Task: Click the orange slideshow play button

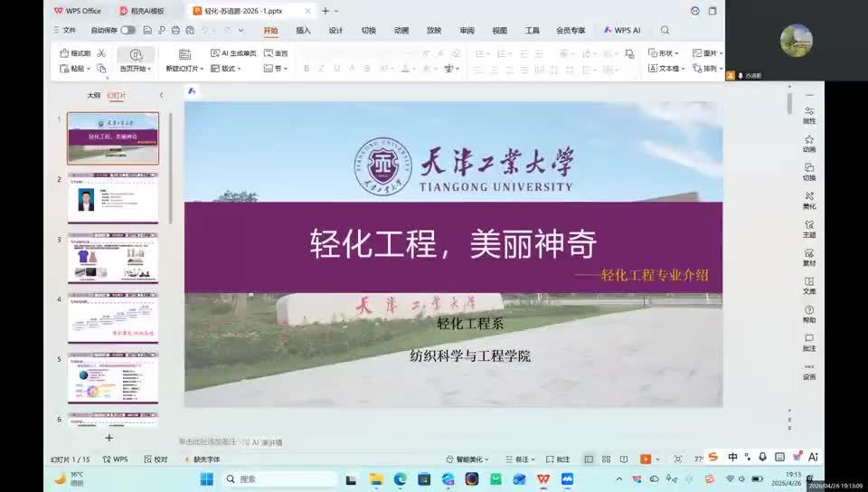Action: pos(646,459)
